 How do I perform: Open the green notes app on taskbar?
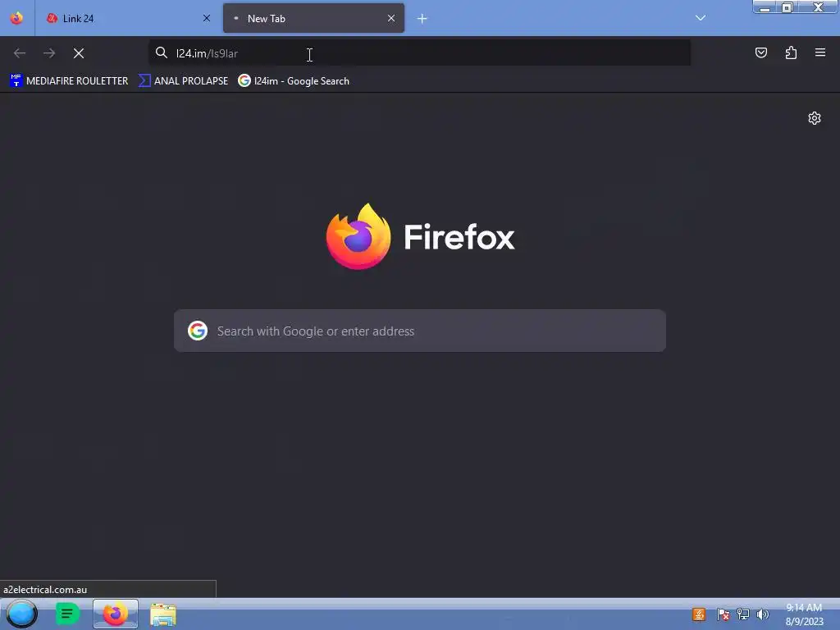(67, 614)
